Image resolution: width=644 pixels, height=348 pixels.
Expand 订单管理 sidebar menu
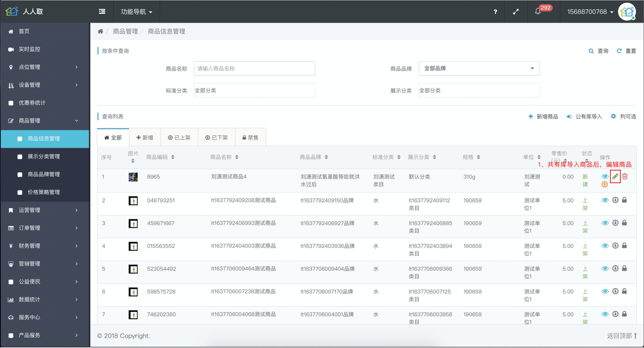[x=45, y=228]
